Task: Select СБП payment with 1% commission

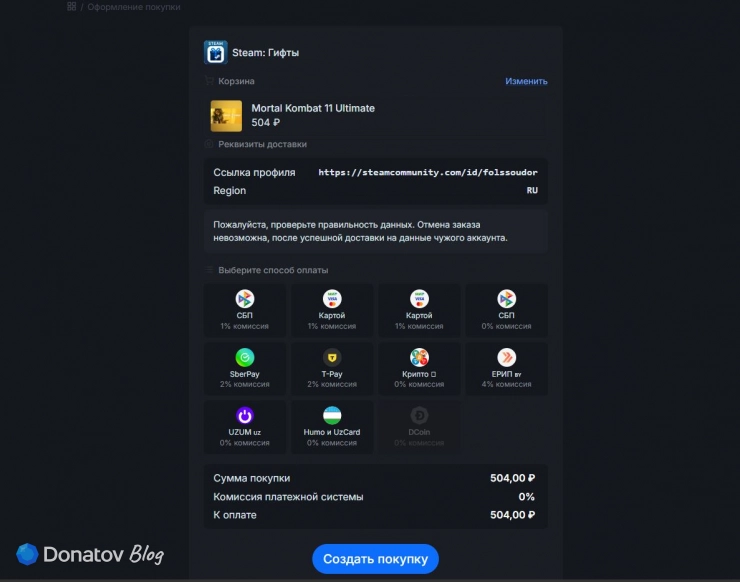Action: point(244,310)
